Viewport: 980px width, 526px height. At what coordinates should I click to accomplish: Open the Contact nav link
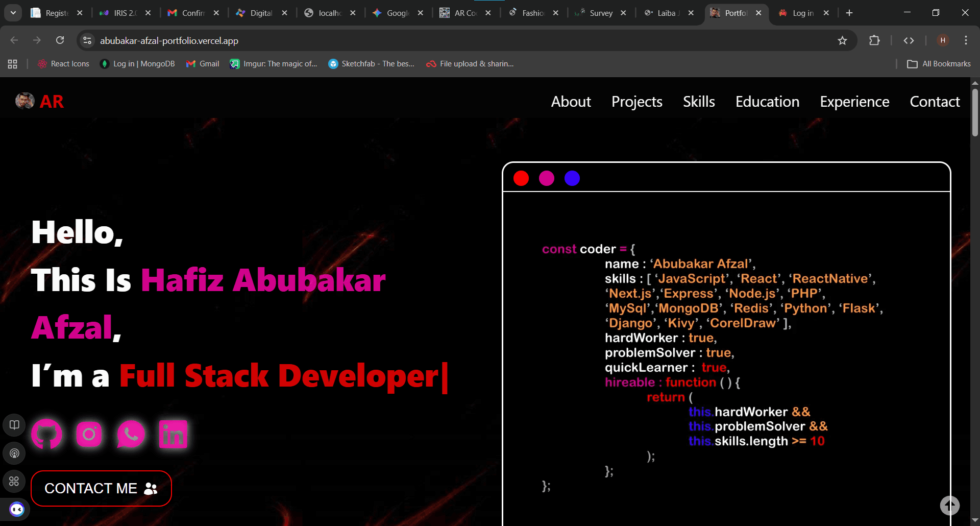[x=935, y=102]
